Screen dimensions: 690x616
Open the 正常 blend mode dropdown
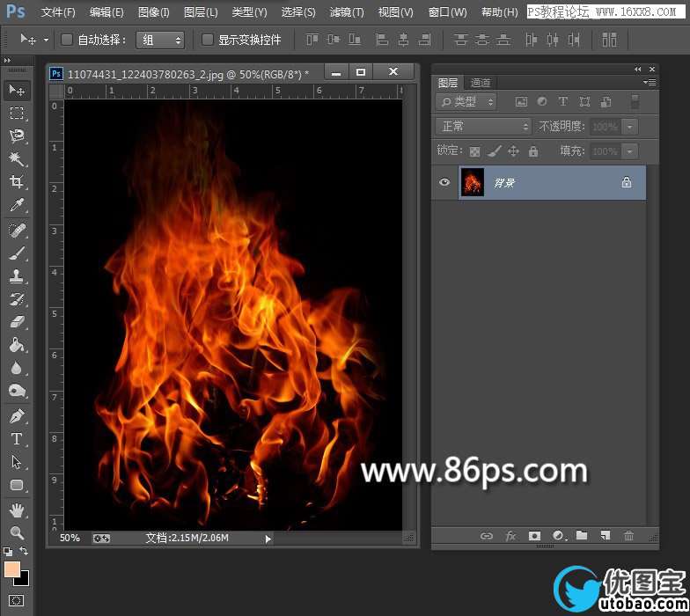484,127
